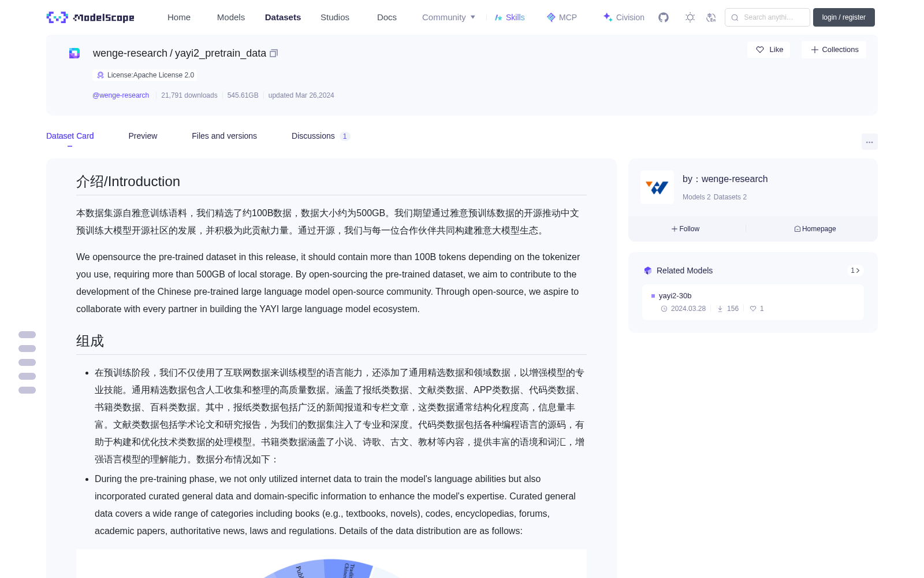Toggle light/dark theme sun icon
The image size is (924, 578).
690,17
